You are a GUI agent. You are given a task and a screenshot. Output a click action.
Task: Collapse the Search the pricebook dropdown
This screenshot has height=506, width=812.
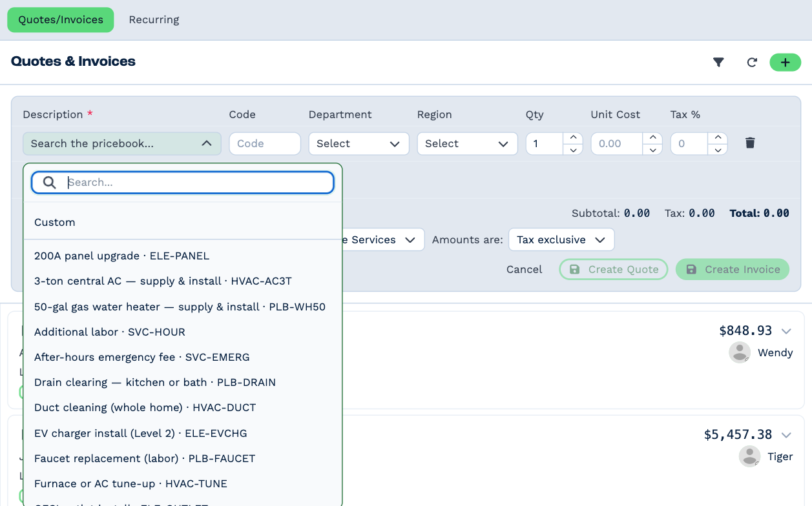[122, 143]
